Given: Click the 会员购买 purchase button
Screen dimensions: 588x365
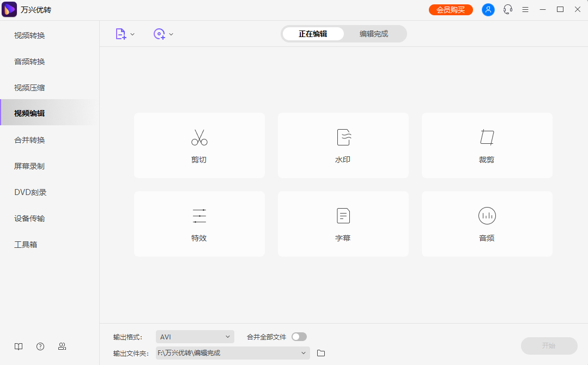Looking at the screenshot, I should [x=451, y=9].
